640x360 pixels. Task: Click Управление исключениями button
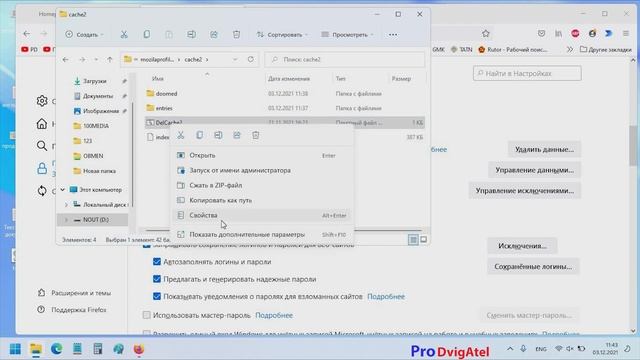point(524,191)
